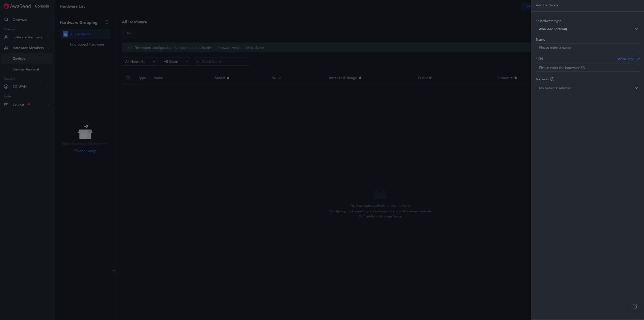Viewport: 644px width, 320px height.
Task: Click the Type column header
Action: point(142,78)
